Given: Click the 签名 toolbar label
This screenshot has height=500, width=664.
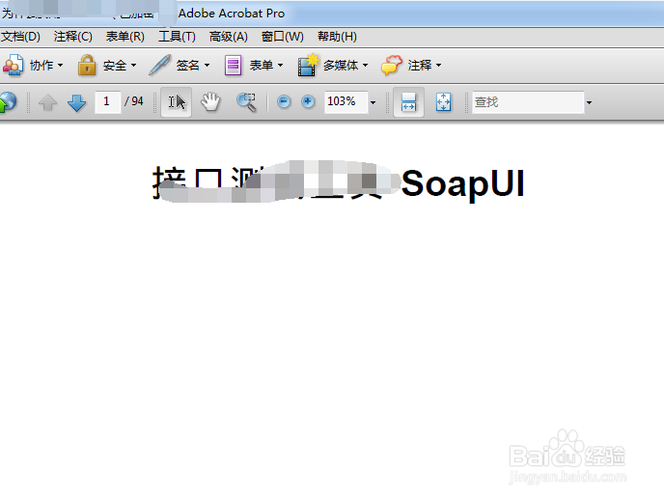Looking at the screenshot, I should [x=188, y=65].
